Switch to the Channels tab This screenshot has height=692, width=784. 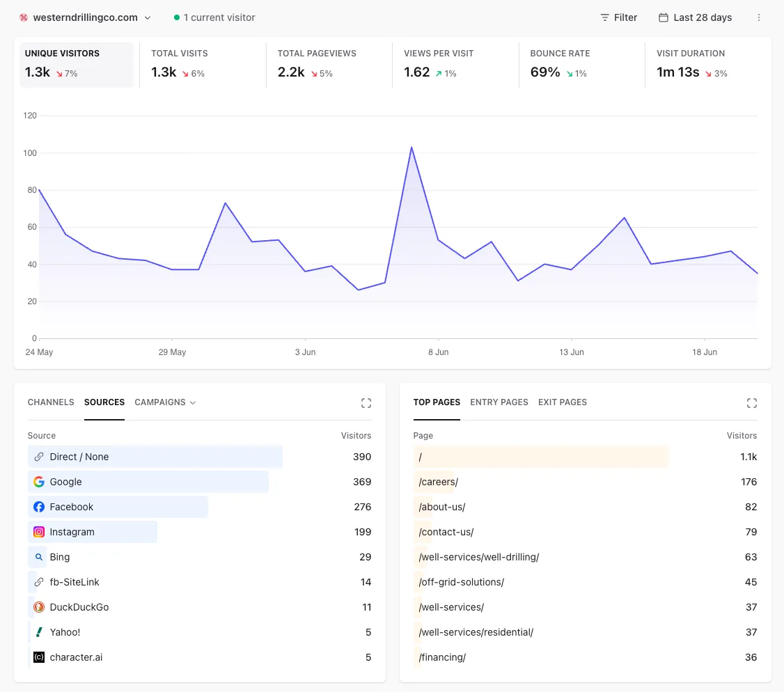click(x=51, y=402)
